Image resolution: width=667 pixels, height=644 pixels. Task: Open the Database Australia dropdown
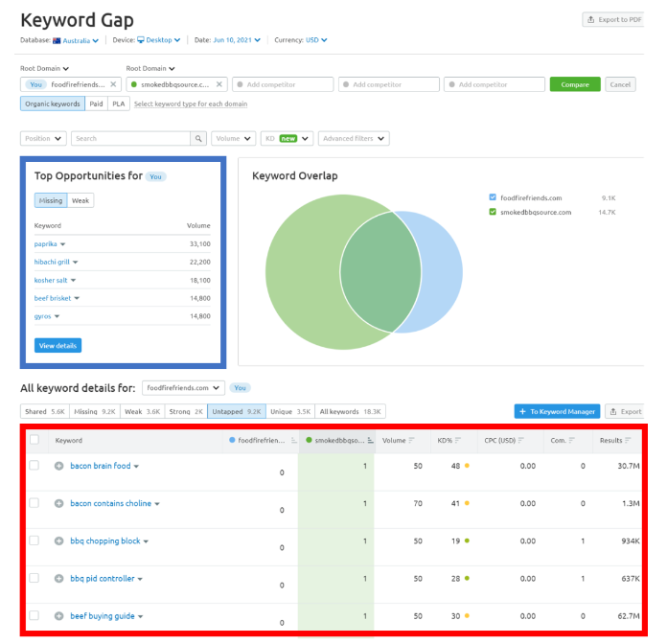pos(80,40)
